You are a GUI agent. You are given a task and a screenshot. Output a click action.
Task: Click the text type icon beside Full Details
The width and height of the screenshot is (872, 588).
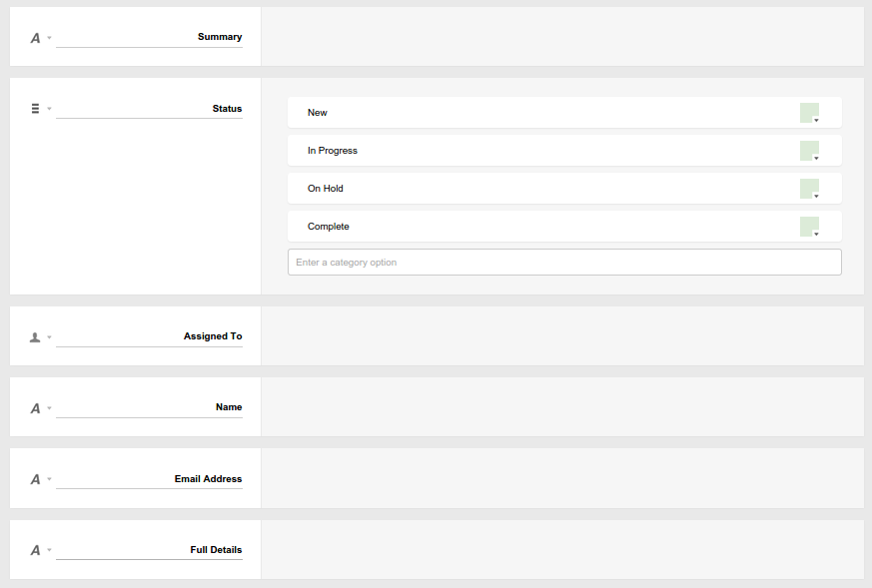pos(35,550)
